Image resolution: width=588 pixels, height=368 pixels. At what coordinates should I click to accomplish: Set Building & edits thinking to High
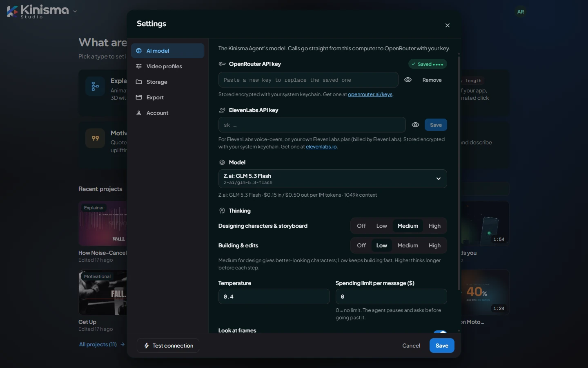(x=434, y=245)
